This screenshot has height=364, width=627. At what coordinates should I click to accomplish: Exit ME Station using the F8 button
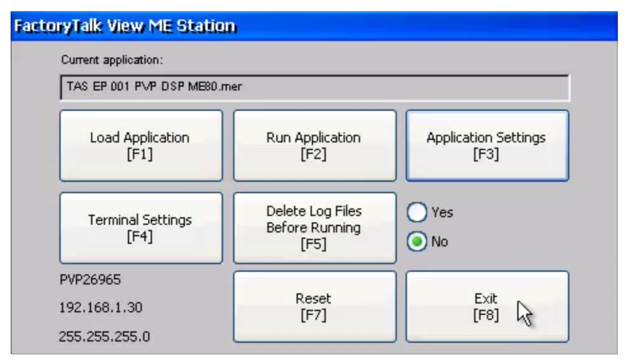486,305
